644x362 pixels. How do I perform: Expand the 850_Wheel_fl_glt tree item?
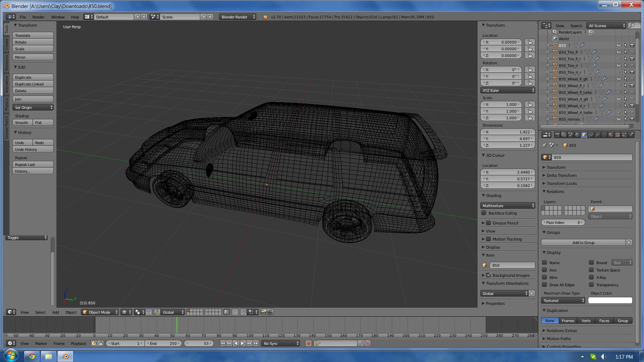click(x=548, y=79)
